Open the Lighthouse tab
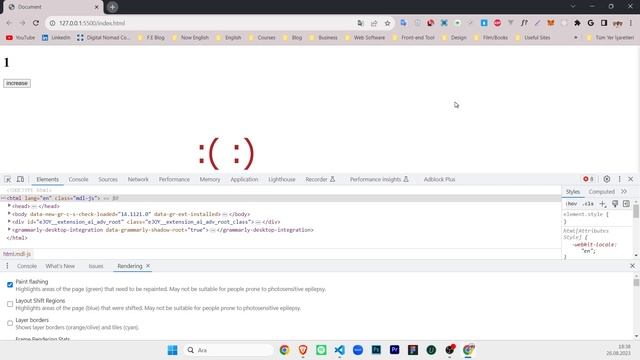The image size is (640, 360). (x=282, y=179)
